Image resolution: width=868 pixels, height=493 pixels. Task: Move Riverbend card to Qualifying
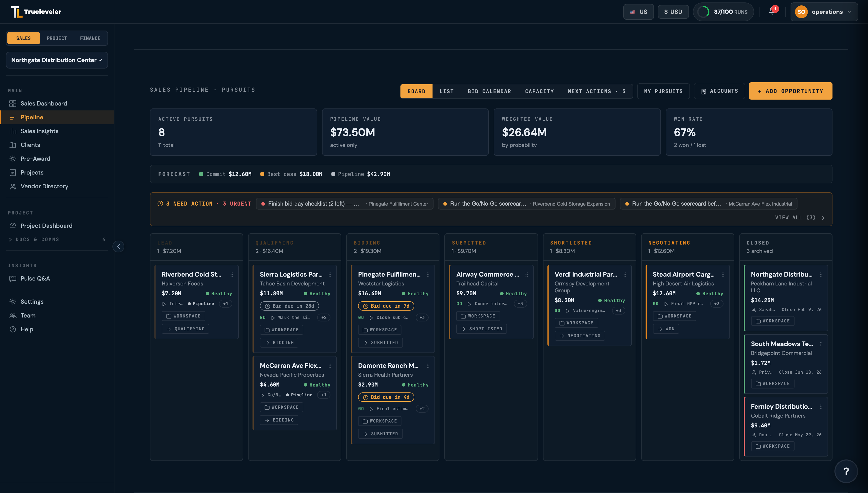185,329
